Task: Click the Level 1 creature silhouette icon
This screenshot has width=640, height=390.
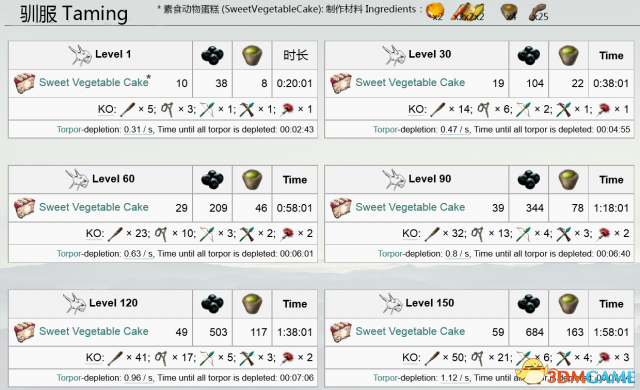Action: [80, 55]
